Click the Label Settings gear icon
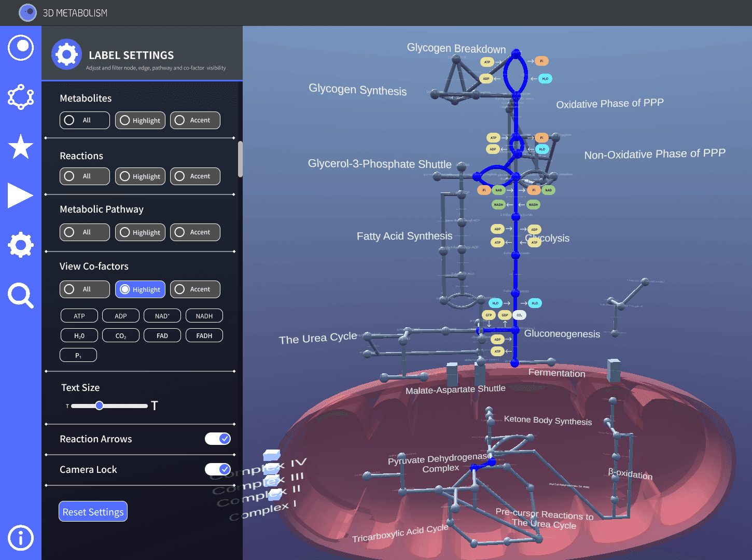The width and height of the screenshot is (752, 560). coord(66,54)
